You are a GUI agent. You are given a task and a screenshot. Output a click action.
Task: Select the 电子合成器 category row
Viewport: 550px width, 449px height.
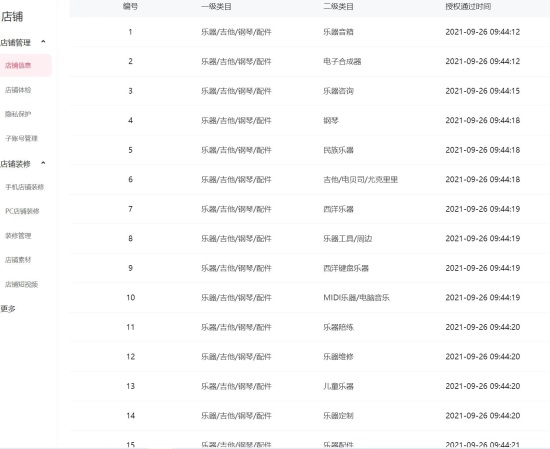coord(310,61)
